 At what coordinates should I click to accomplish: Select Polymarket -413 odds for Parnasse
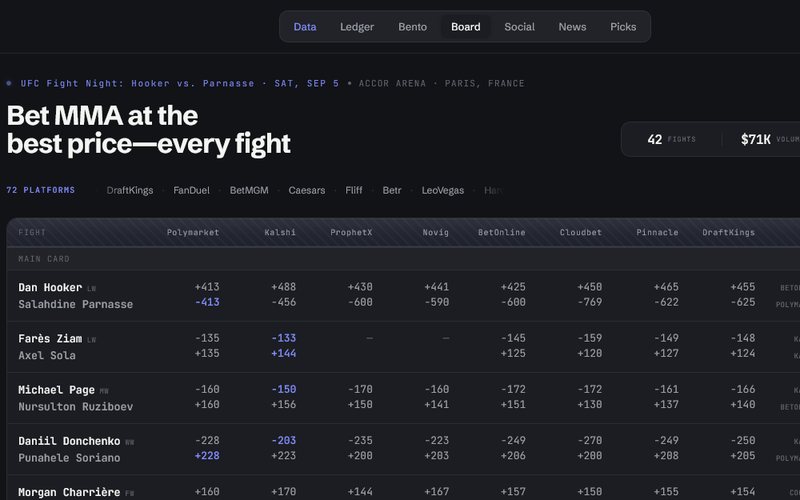pyautogui.click(x=207, y=302)
